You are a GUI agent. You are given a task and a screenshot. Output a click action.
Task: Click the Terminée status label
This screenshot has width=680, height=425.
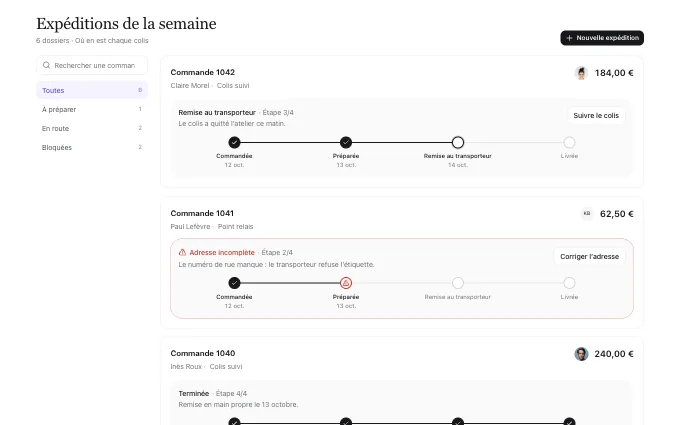194,393
